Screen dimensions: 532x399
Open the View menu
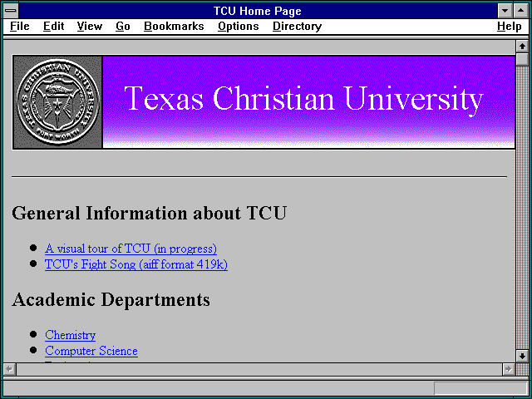90,27
